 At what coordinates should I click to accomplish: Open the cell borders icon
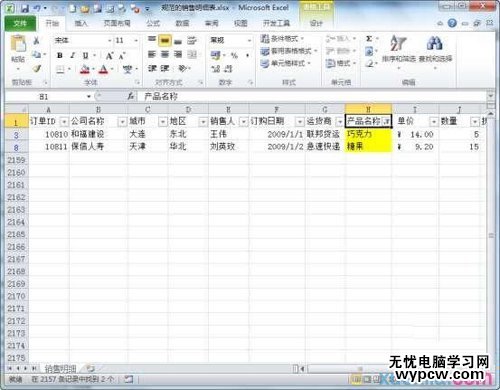click(60, 69)
